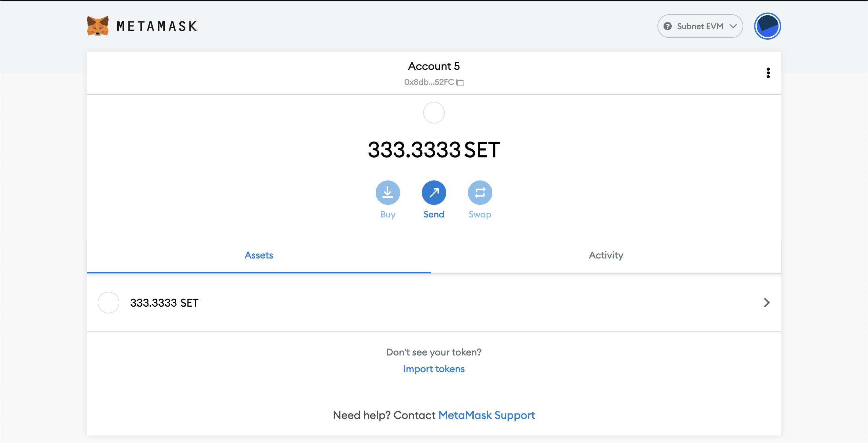This screenshot has height=443, width=868.
Task: Click the SET token icon above balance
Action: coord(434,113)
